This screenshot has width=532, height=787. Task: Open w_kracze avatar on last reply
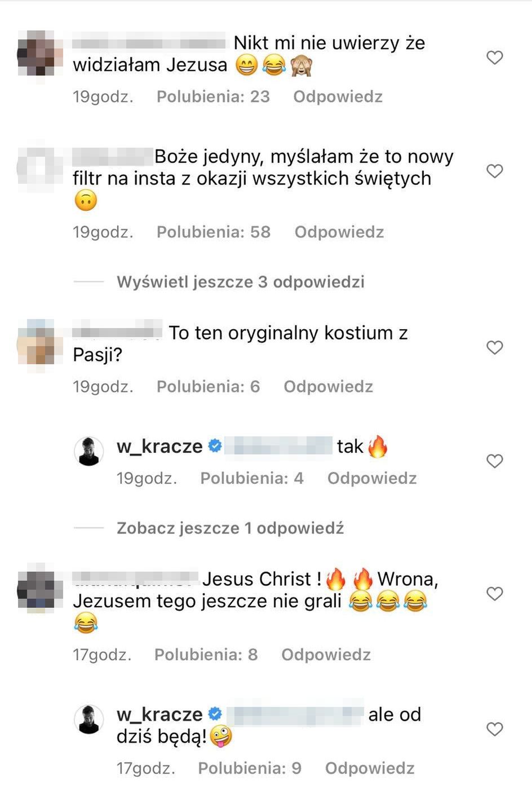coord(89,719)
